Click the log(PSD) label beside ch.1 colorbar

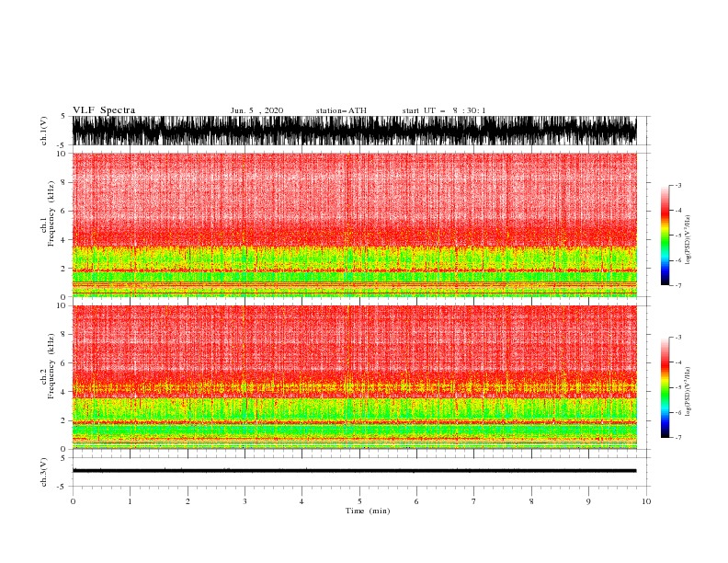pyautogui.click(x=688, y=240)
